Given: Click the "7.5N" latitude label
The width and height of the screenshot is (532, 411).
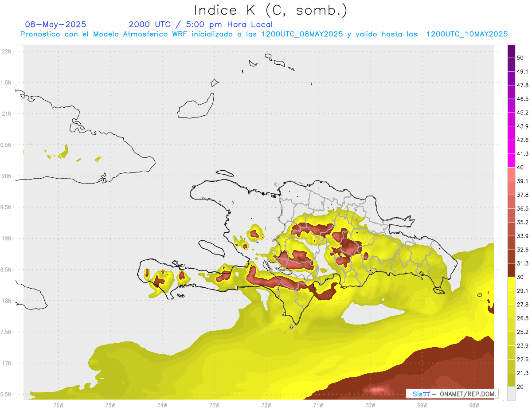Looking at the screenshot, I should pyautogui.click(x=6, y=332).
